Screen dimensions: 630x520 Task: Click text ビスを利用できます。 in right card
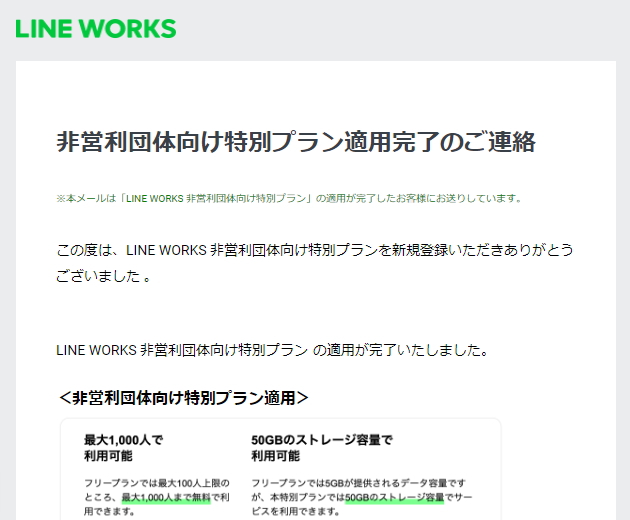[x=295, y=512]
